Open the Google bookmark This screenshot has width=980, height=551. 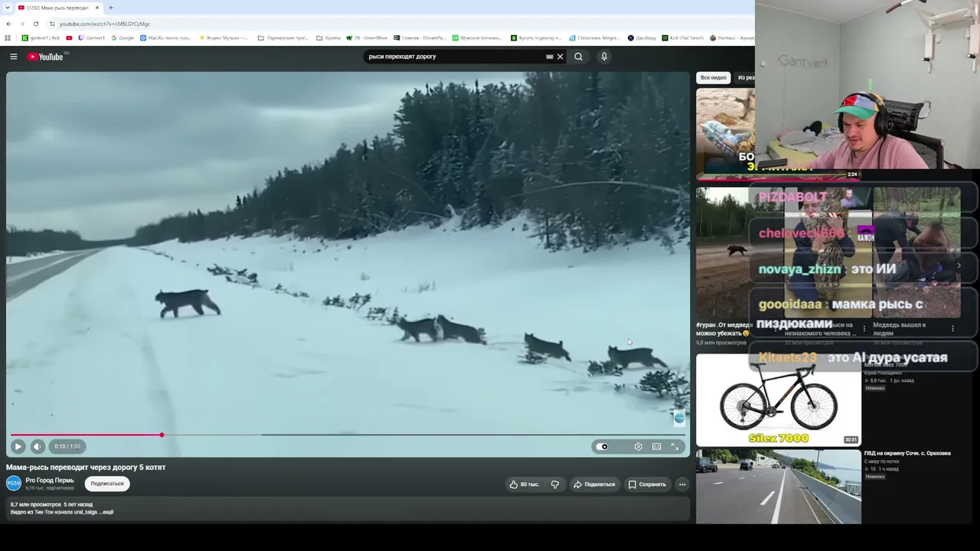[122, 37]
